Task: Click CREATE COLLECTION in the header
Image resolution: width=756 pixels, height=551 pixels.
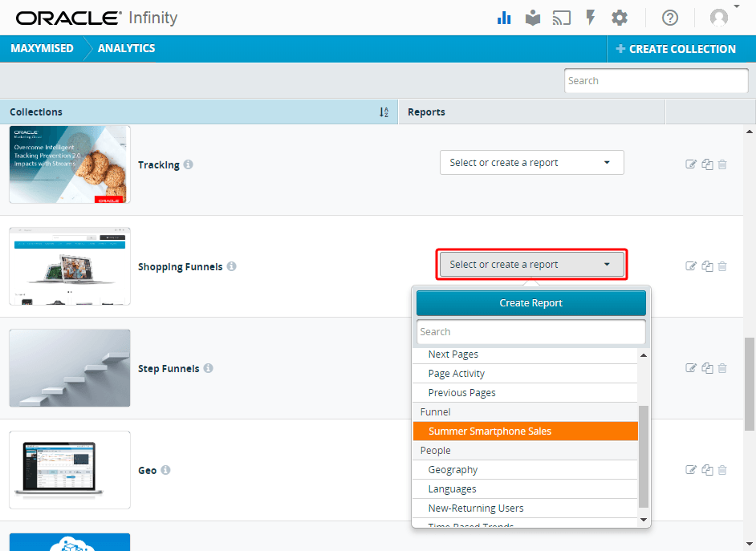Action: pyautogui.click(x=677, y=48)
